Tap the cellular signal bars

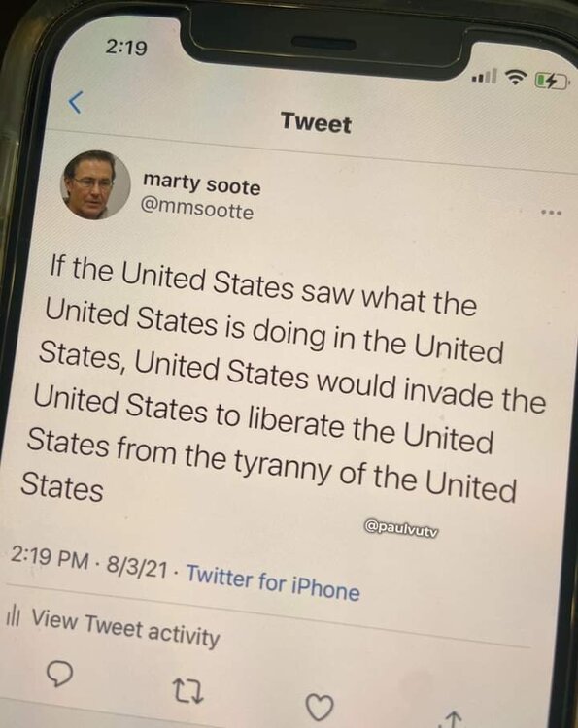click(484, 76)
